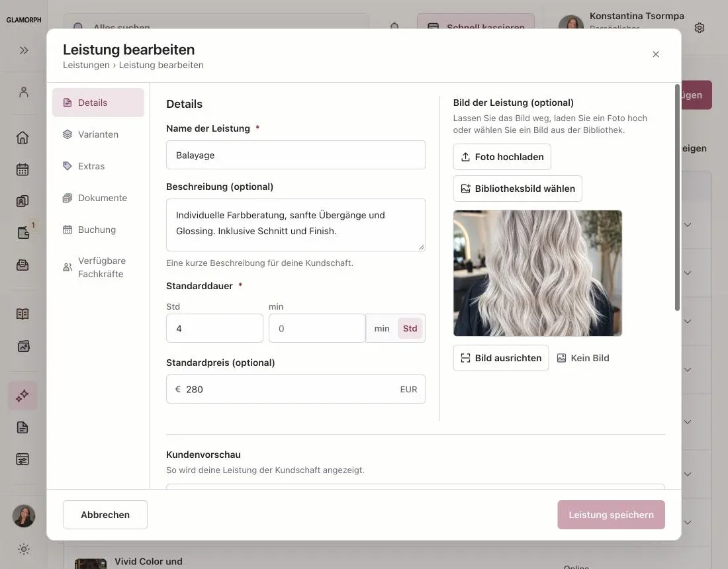728x569 pixels.
Task: Open the calendar icon in sidebar
Action: pyautogui.click(x=23, y=169)
